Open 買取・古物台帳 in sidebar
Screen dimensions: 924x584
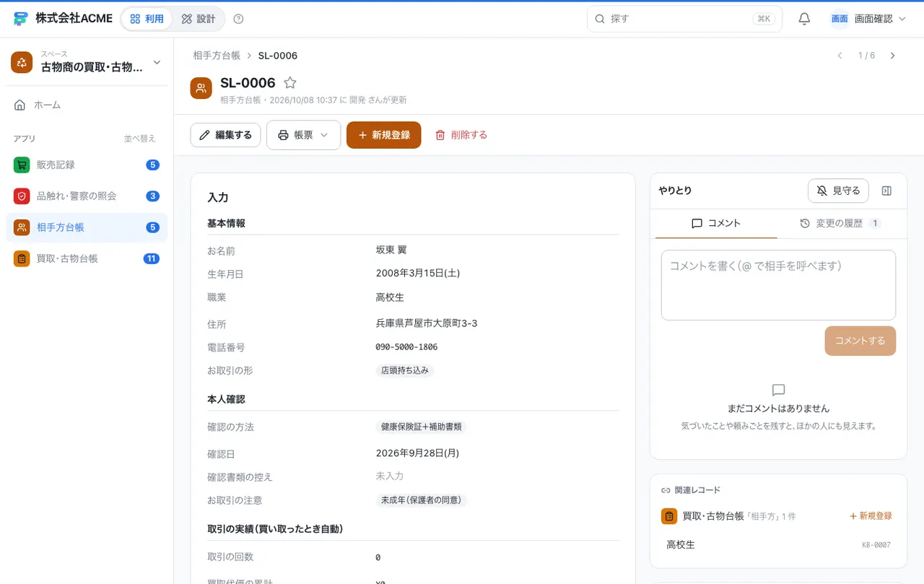(87, 258)
